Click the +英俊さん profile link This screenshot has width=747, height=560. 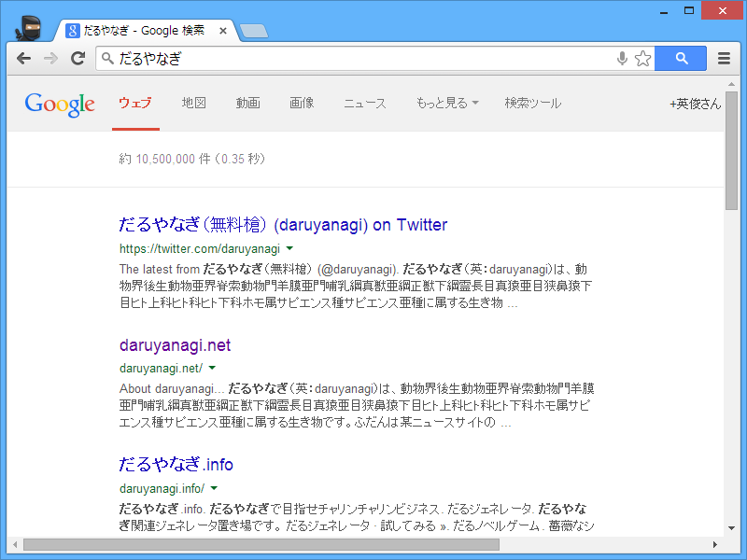point(695,104)
